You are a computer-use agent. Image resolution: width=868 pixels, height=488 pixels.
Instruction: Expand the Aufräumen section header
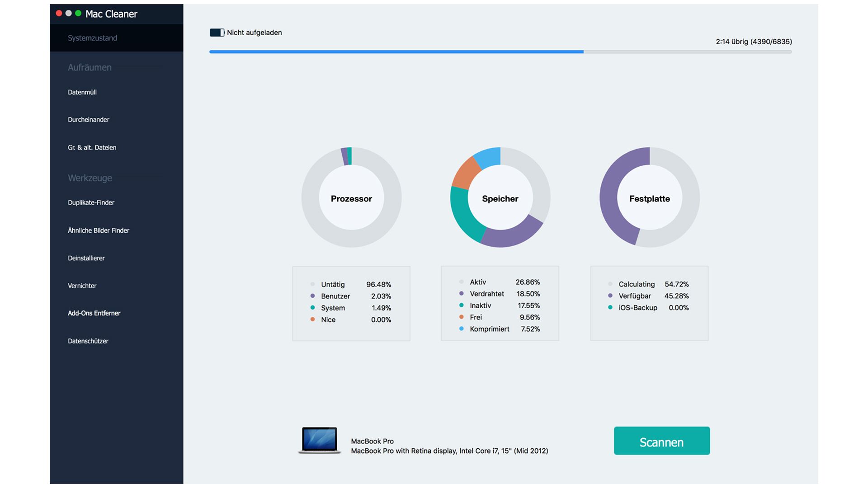tap(90, 67)
